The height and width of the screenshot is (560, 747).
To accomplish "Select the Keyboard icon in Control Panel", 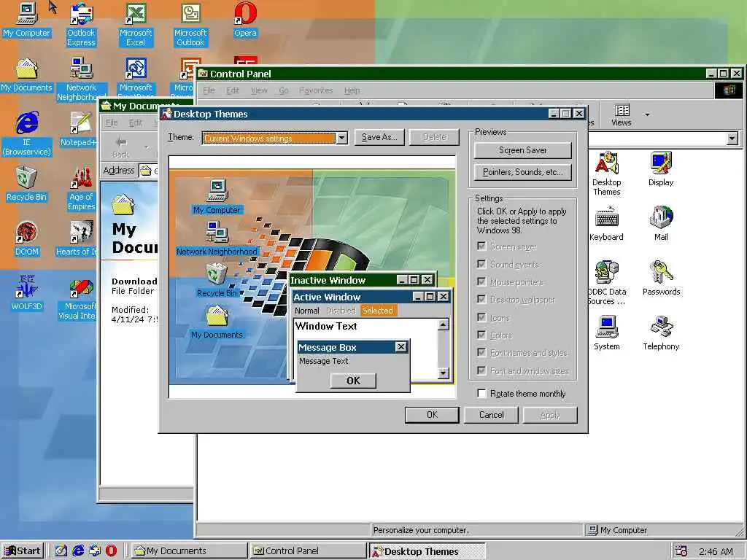I will pyautogui.click(x=606, y=223).
